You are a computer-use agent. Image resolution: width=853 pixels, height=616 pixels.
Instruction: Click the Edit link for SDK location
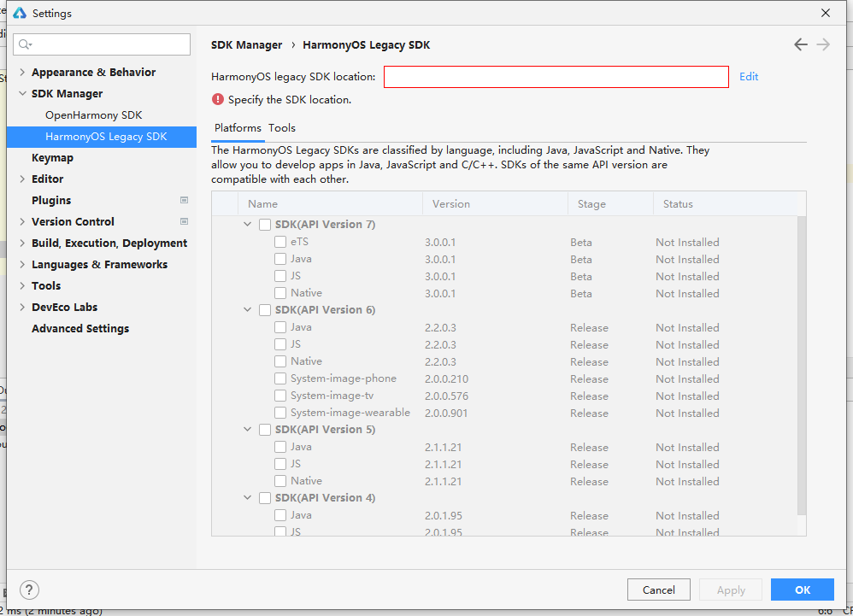click(x=749, y=77)
